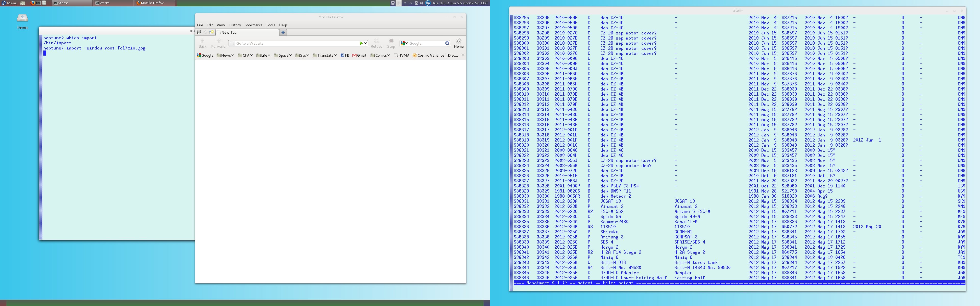This screenshot has height=306, width=980.
Task: Expand the News bookmarks folder
Action: tap(225, 56)
